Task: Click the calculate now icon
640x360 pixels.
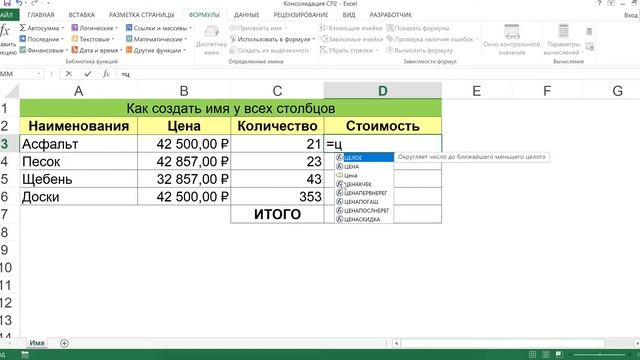Action: point(589,31)
